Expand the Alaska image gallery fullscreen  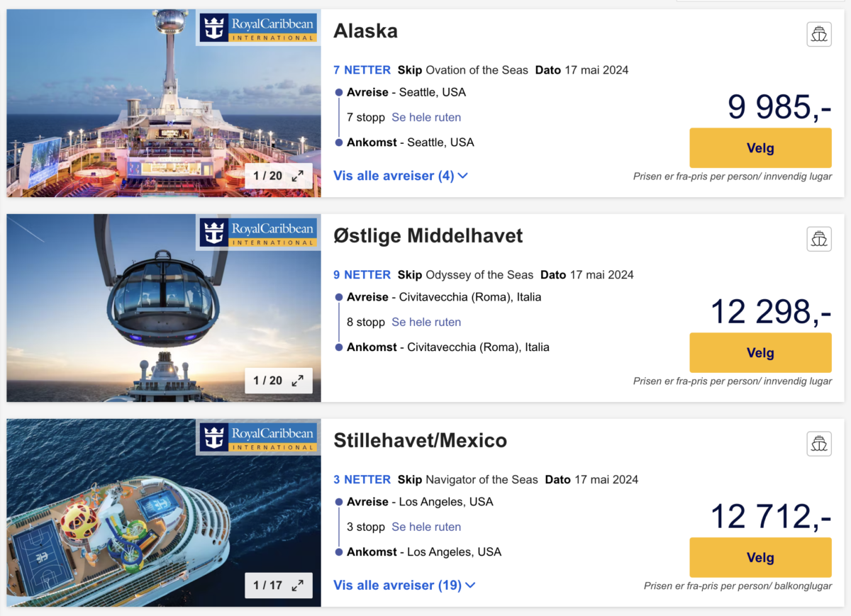click(x=297, y=176)
